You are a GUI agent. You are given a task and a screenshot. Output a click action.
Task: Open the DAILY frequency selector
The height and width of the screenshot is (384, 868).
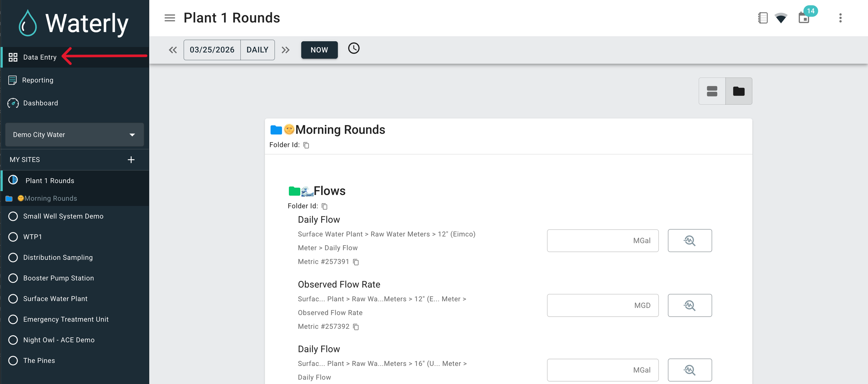257,50
